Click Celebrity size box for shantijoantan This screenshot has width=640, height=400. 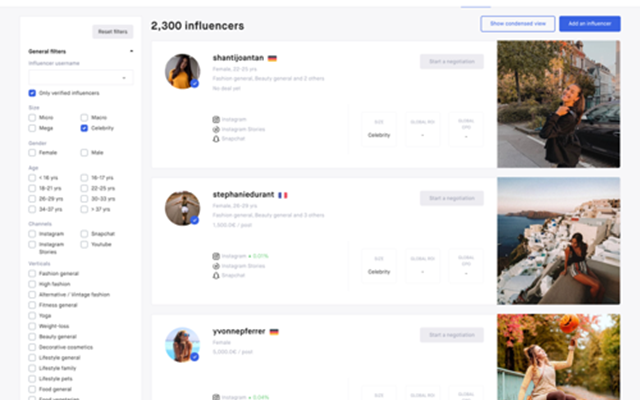379,129
